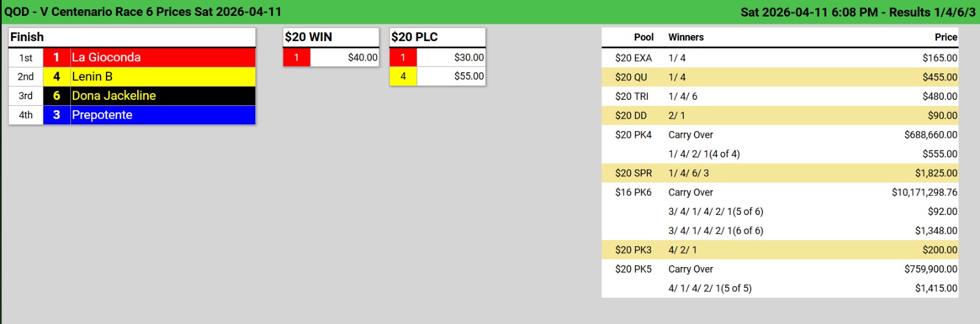Click the $20 SPR pool label
Screen dimensions: 980x324
click(x=633, y=173)
